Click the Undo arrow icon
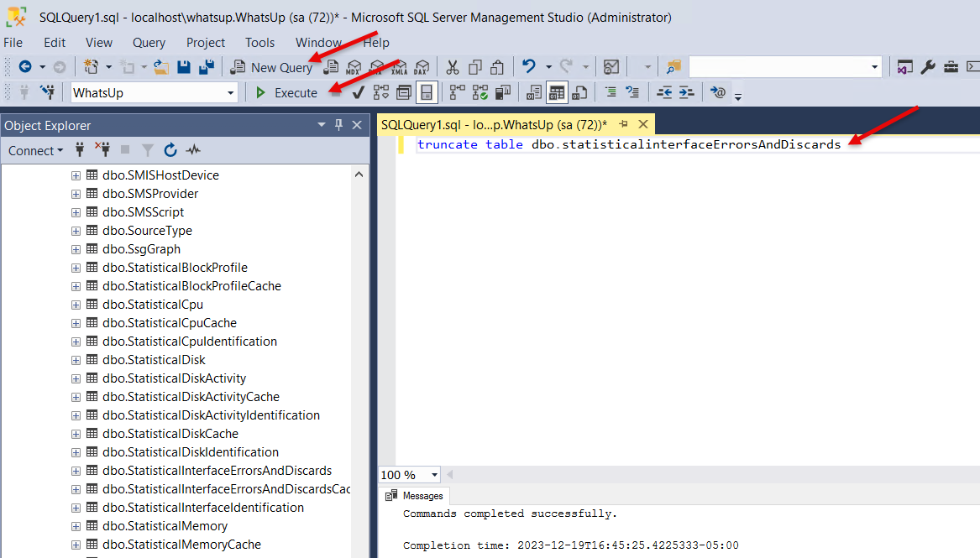980x558 pixels. point(528,67)
